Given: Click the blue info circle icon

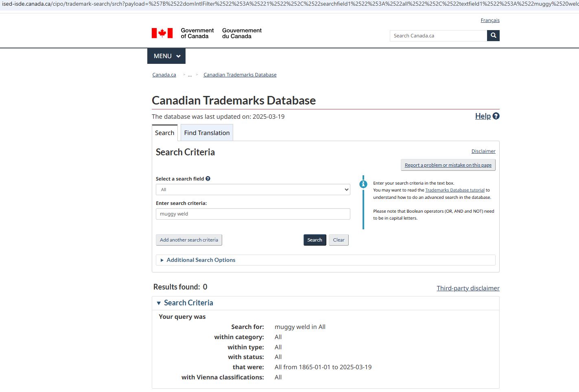Looking at the screenshot, I should (x=363, y=184).
